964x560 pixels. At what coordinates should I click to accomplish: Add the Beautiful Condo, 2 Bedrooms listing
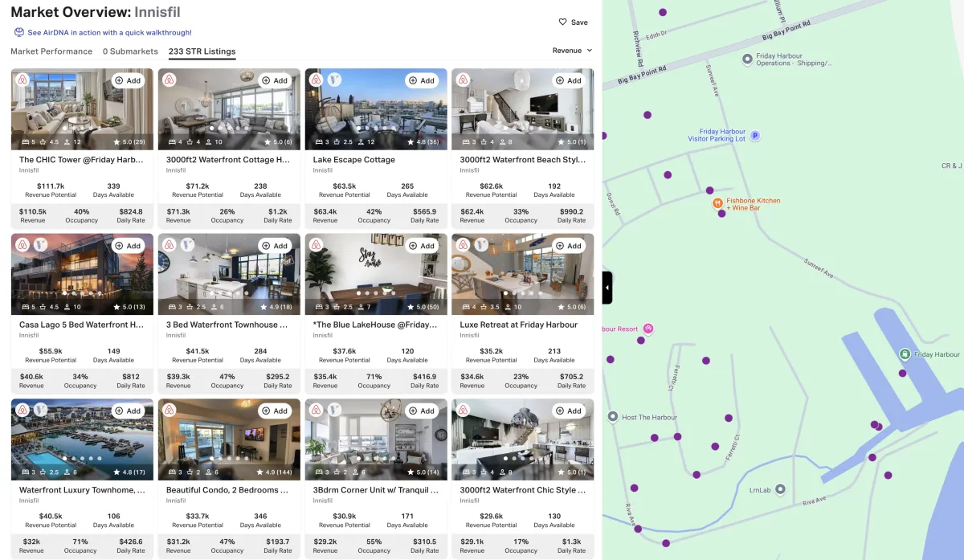coord(275,411)
